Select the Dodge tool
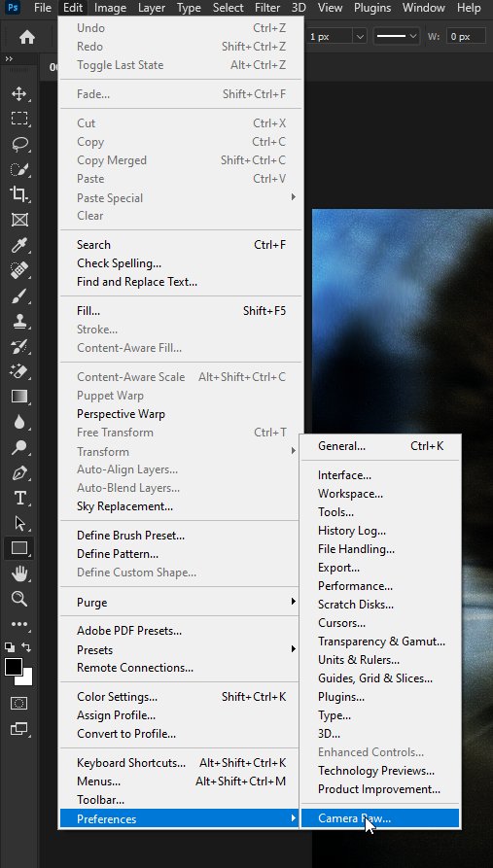 tap(19, 447)
